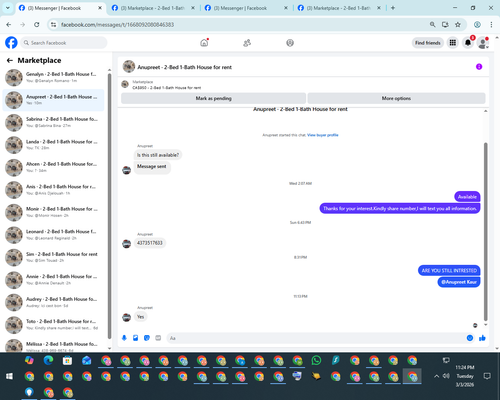Open the emoji picker in message box
This screenshot has width=500, height=400.
[470, 338]
